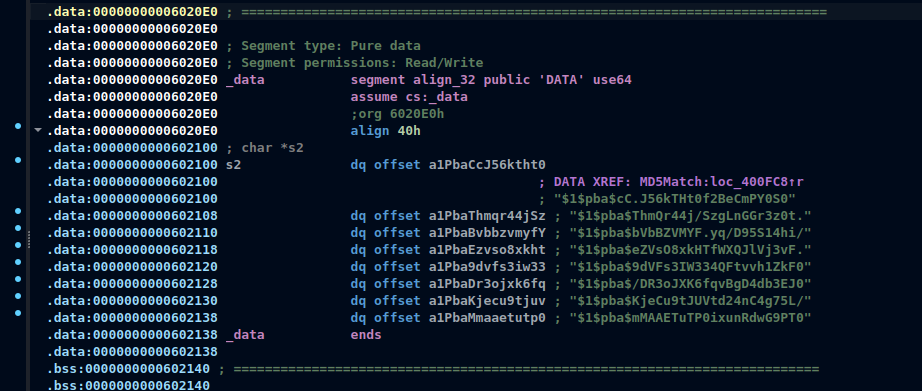Toggle breakpoint dot at address 602128
The image size is (922, 391).
point(18,279)
